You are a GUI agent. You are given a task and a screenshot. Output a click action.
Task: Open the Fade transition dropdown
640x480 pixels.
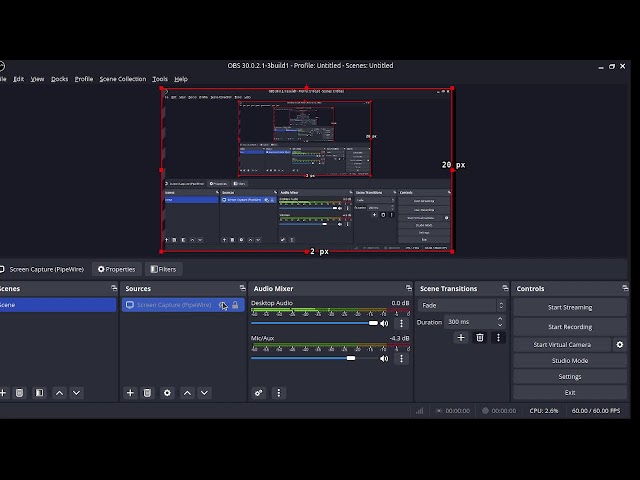(461, 306)
